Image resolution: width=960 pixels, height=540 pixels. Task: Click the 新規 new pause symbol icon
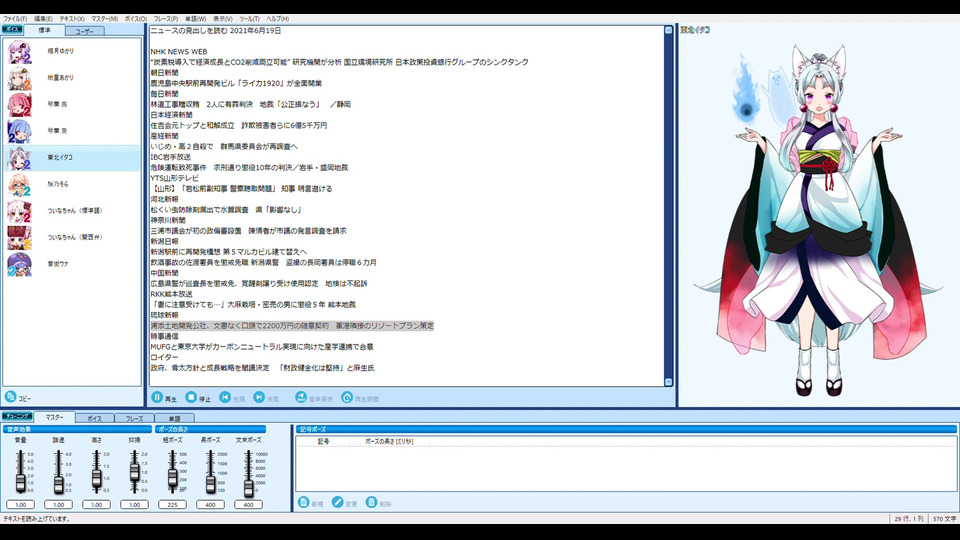pyautogui.click(x=303, y=503)
